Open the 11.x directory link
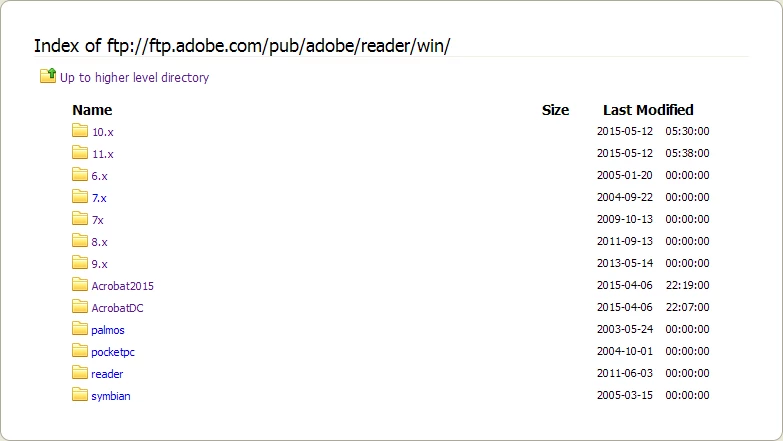 click(x=102, y=154)
